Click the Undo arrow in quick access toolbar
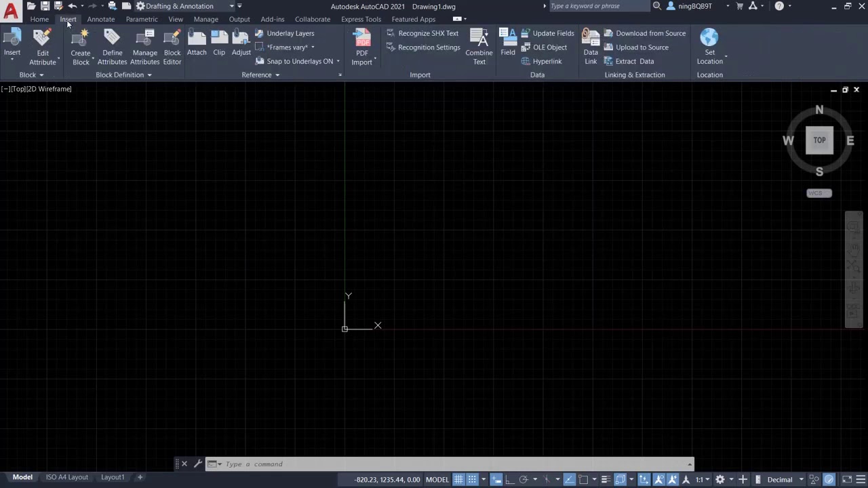The height and width of the screenshot is (488, 868). 73,6
